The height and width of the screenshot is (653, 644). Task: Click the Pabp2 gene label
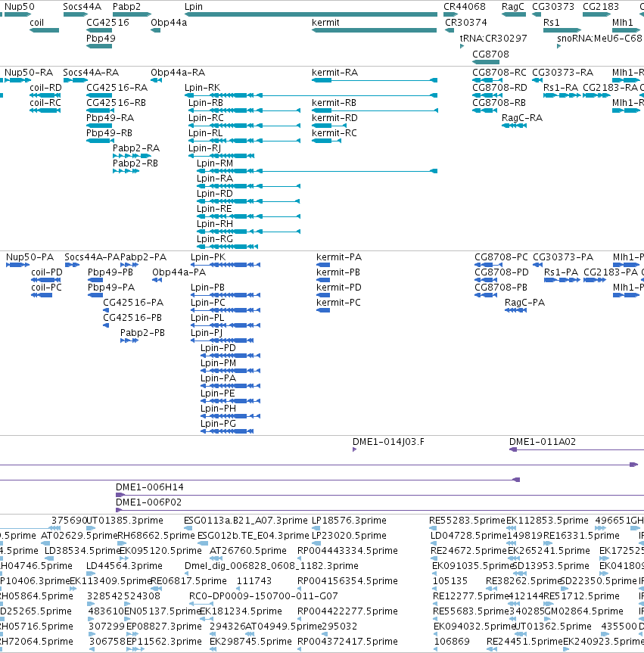coord(126,7)
